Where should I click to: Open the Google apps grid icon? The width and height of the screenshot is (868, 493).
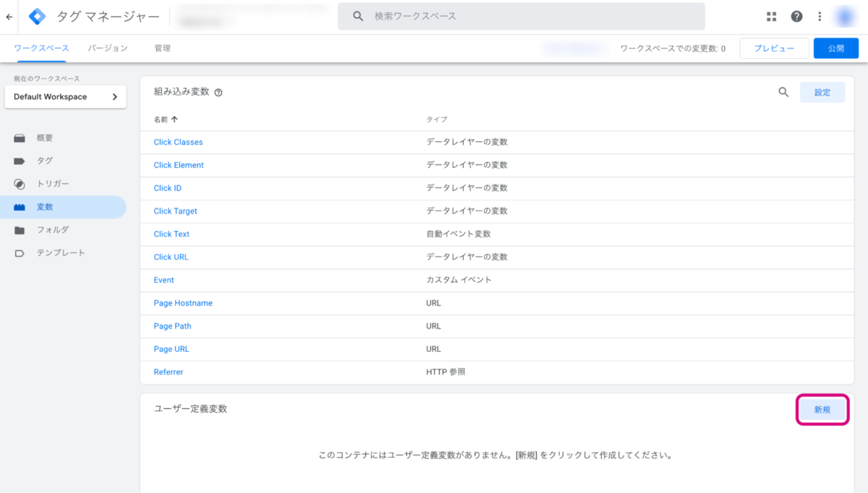click(772, 17)
